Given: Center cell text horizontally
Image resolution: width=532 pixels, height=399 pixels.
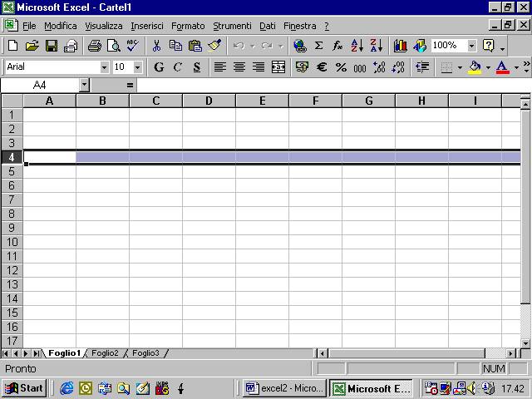Looking at the screenshot, I should pos(239,66).
